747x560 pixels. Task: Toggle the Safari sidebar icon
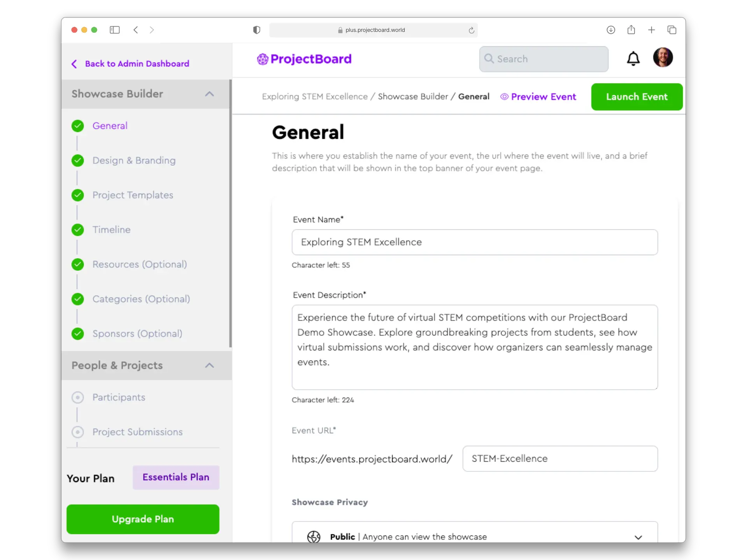tap(114, 30)
